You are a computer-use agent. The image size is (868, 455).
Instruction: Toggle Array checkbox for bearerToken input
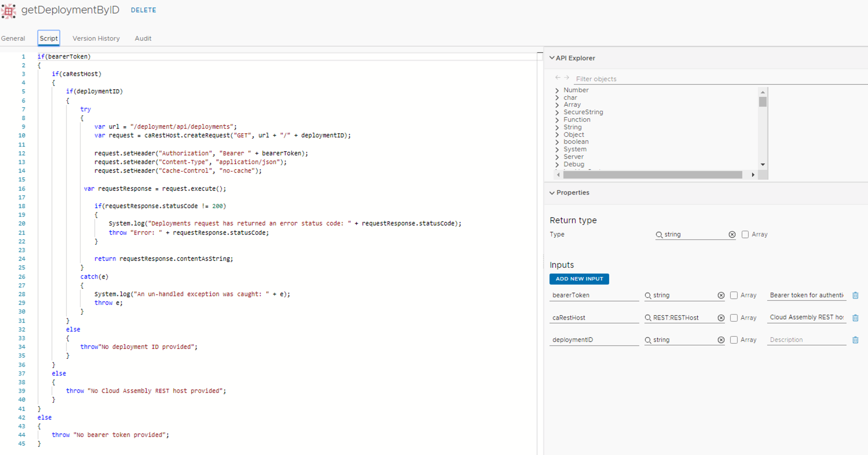734,296
